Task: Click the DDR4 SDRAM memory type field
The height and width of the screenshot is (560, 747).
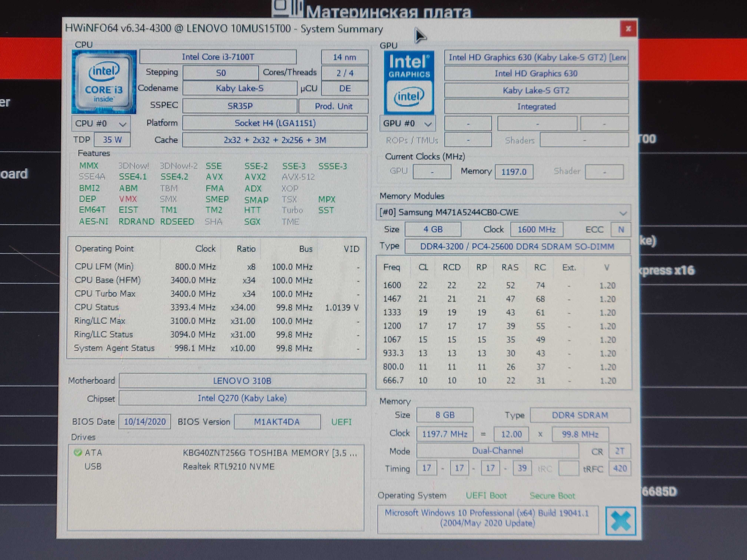Action: [x=580, y=416]
